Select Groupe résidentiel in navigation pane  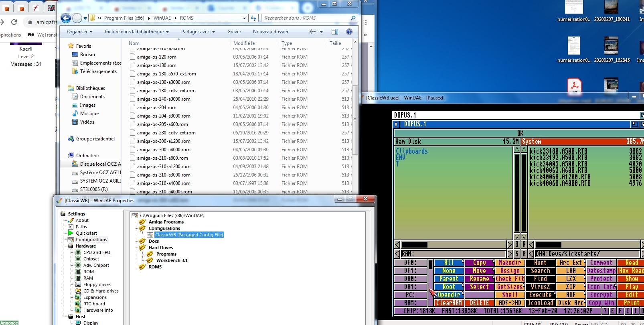point(95,139)
